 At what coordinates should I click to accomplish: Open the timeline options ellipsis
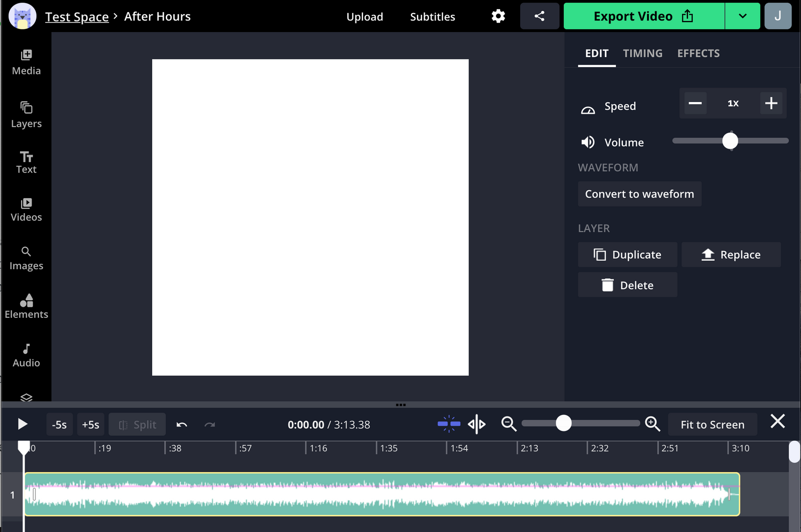(400, 405)
